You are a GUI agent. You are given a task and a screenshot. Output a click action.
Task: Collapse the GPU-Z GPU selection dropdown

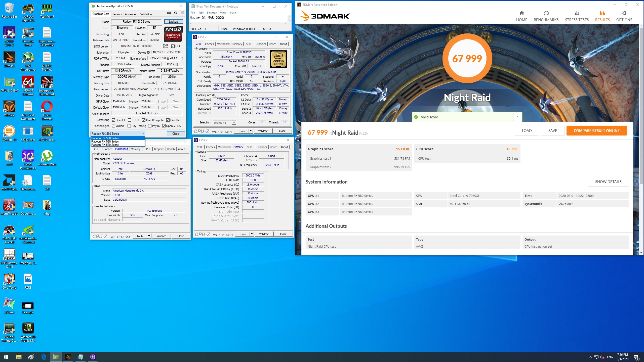pos(142,134)
